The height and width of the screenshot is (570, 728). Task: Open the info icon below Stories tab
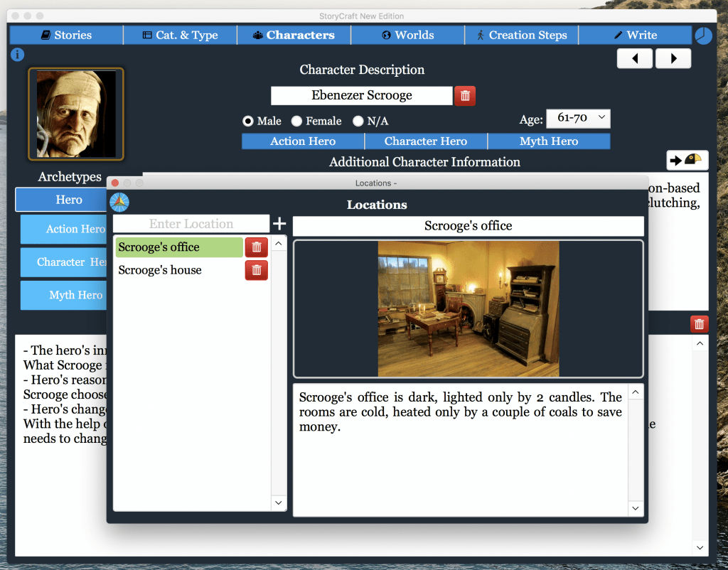point(17,55)
